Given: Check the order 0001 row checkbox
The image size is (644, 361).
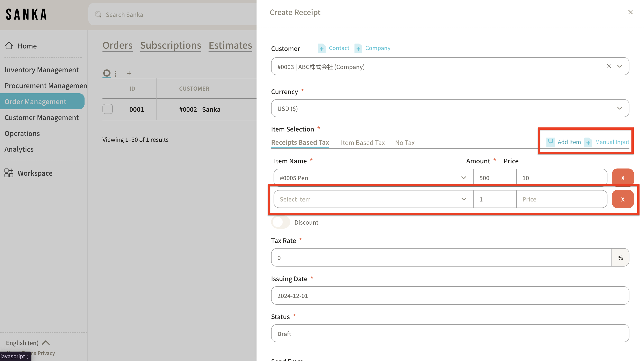Looking at the screenshot, I should coord(107,109).
